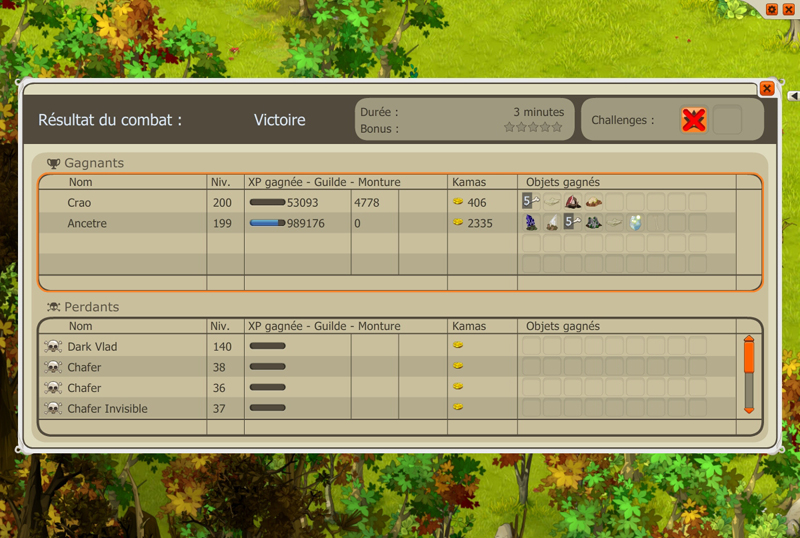
Task: Click the bonus stars rating
Action: 533,127
